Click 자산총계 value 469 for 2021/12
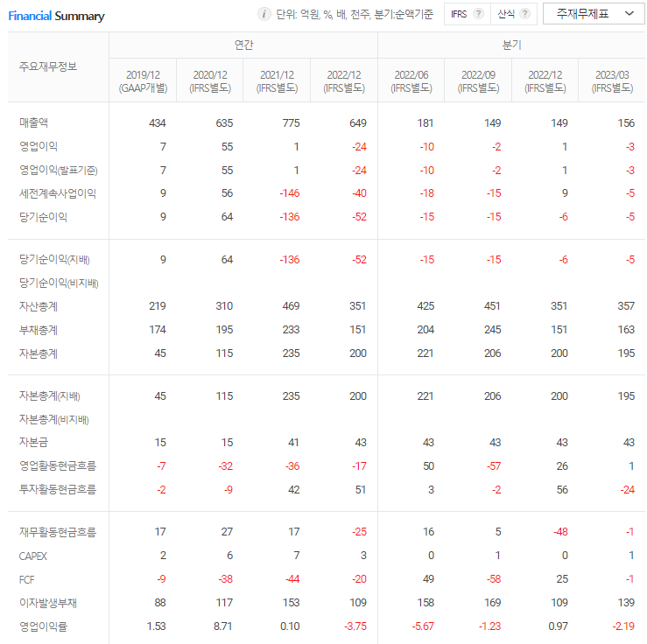Image resolution: width=647 pixels, height=644 pixels. click(291, 306)
